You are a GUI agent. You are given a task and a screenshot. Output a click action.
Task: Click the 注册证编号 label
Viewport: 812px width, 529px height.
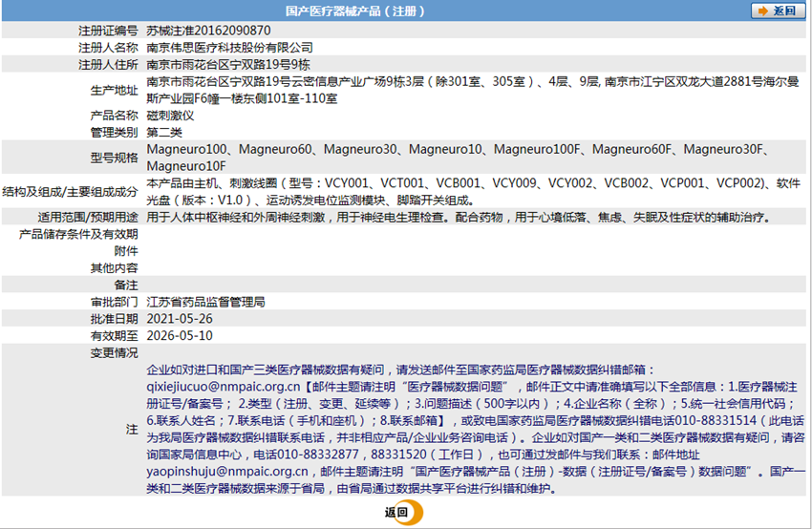[108, 31]
